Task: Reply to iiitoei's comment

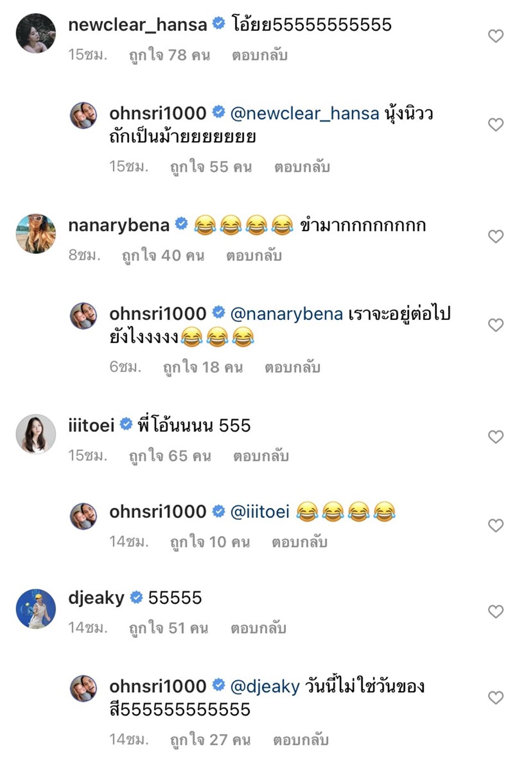Action: click(x=261, y=456)
